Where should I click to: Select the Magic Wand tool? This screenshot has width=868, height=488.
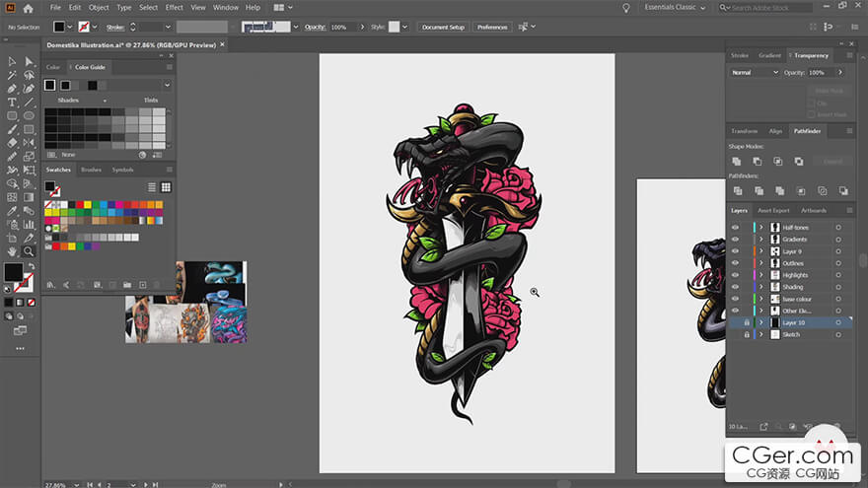coord(12,75)
